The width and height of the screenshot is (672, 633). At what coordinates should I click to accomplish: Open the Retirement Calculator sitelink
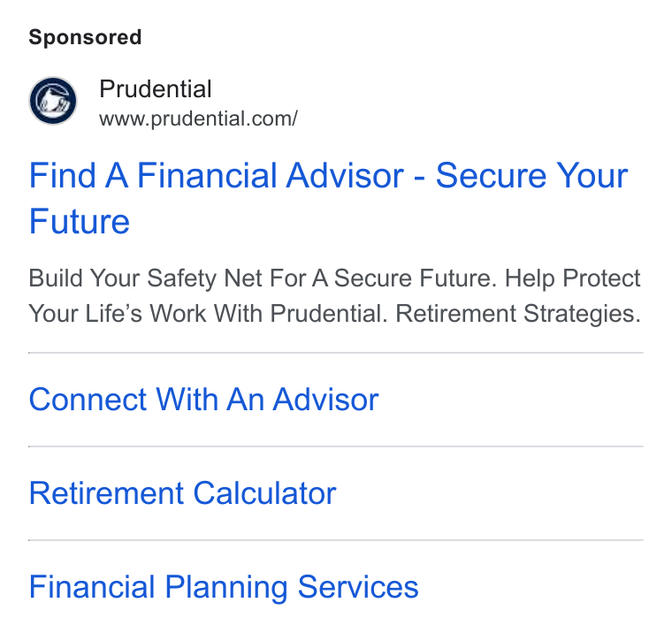coord(182,493)
